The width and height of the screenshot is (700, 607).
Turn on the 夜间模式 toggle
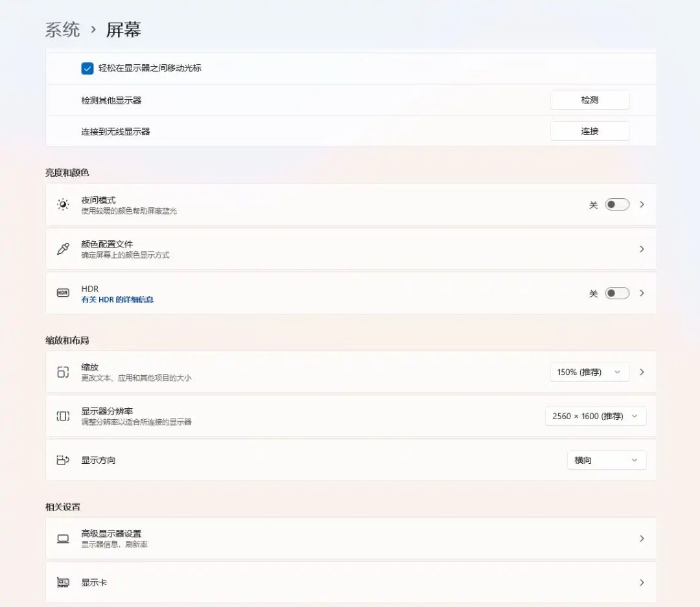[x=617, y=205]
